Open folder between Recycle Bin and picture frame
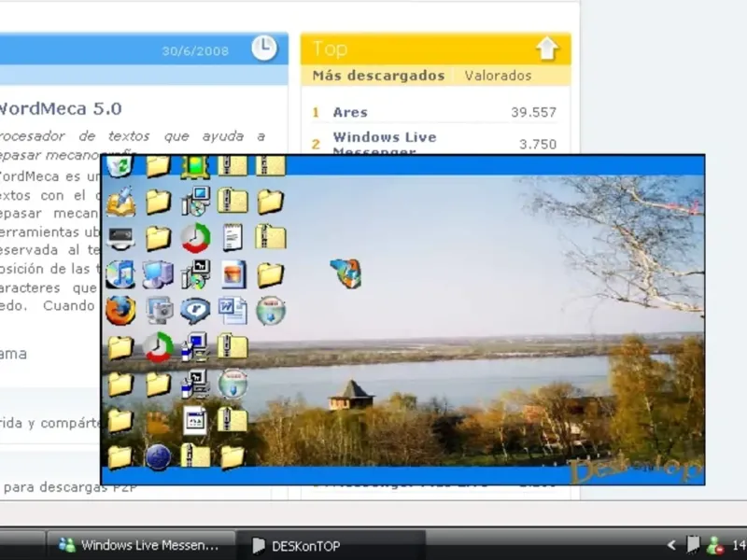The image size is (747, 560). click(158, 166)
